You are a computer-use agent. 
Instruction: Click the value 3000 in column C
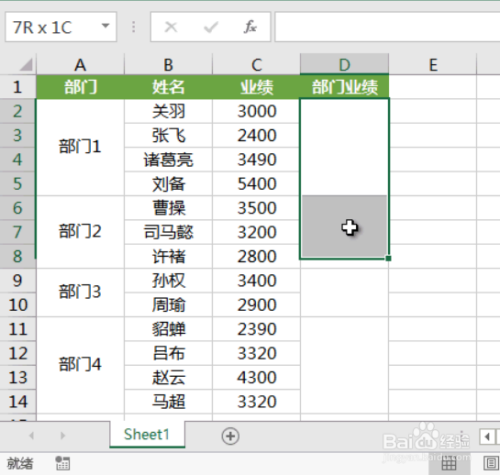coord(256,111)
